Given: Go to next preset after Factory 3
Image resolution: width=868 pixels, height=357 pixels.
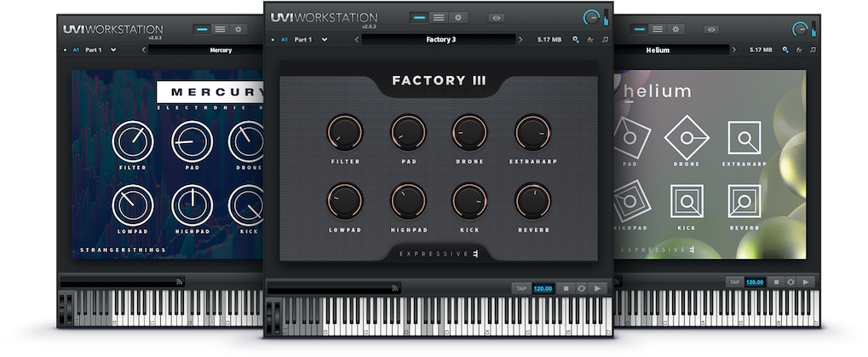Looking at the screenshot, I should [521, 39].
